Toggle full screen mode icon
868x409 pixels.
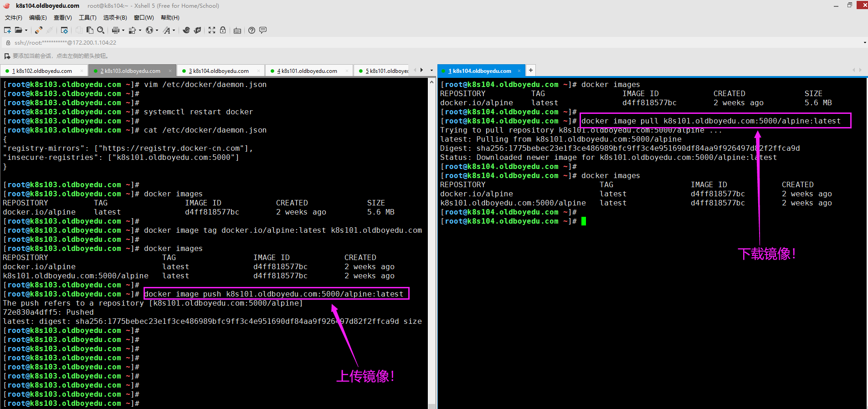pos(212,30)
